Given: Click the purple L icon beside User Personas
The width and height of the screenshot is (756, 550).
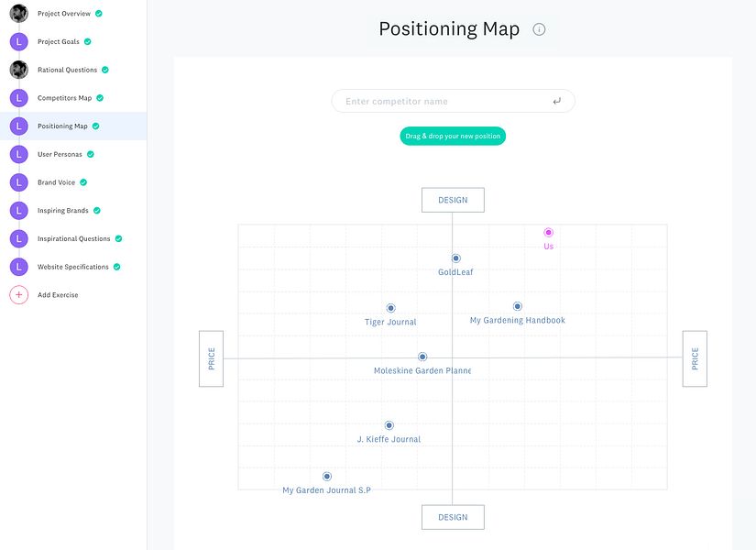Looking at the screenshot, I should (x=18, y=154).
